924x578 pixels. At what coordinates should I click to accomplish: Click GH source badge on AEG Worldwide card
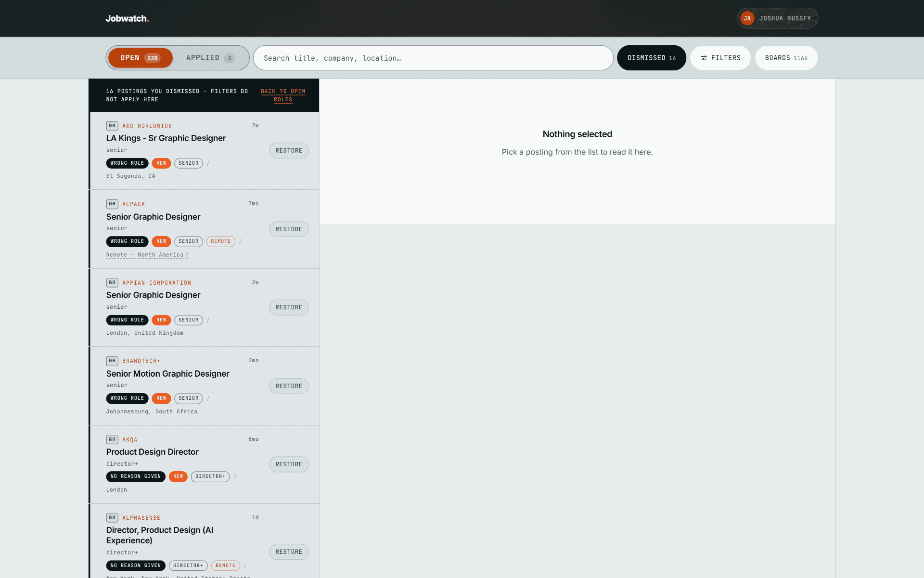click(112, 126)
